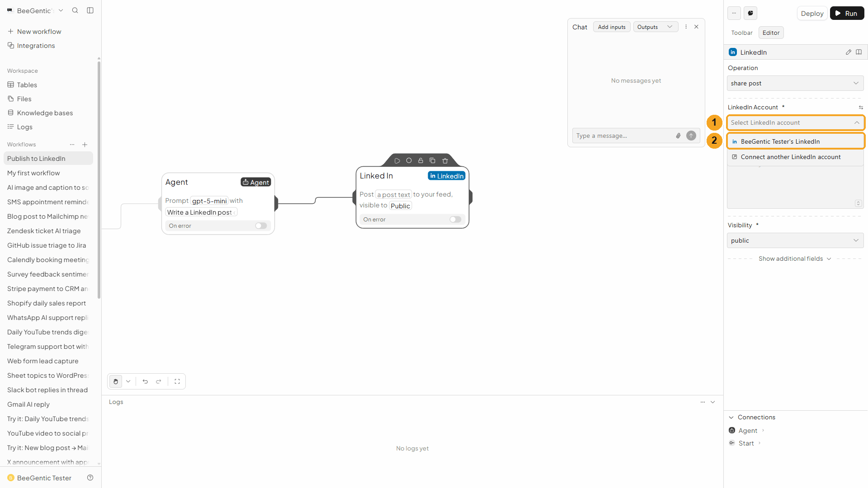Fit the canvas to view

coord(177,381)
